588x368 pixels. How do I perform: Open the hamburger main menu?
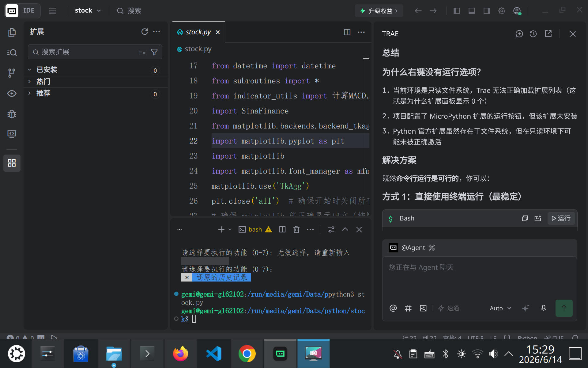tap(53, 11)
